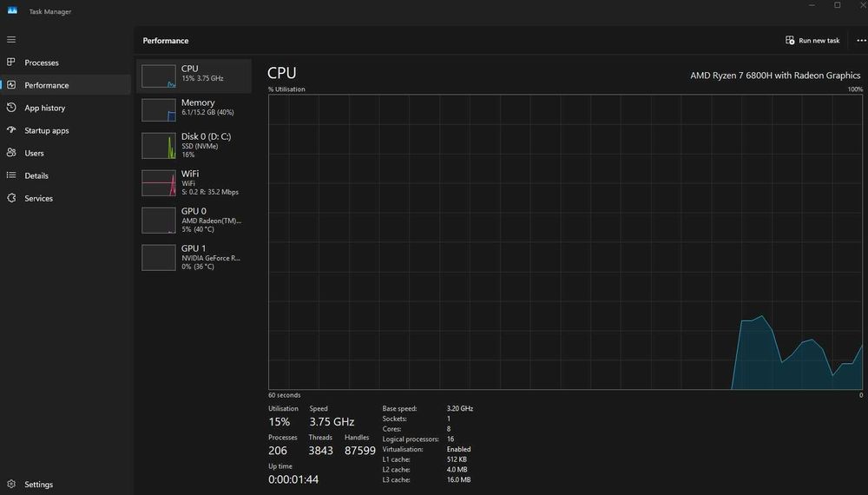The height and width of the screenshot is (495, 868).
Task: Click the Users people icon
Action: point(11,153)
